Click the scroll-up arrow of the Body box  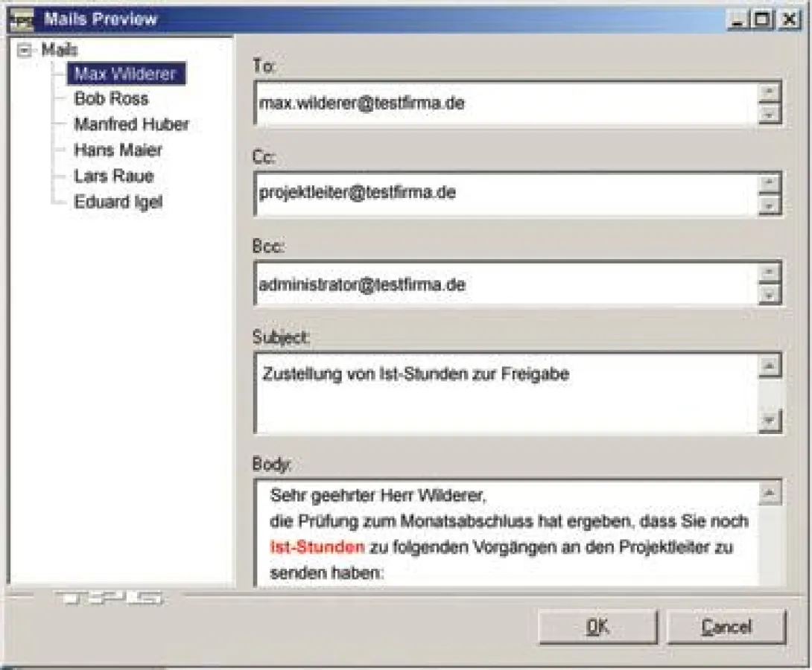(770, 491)
